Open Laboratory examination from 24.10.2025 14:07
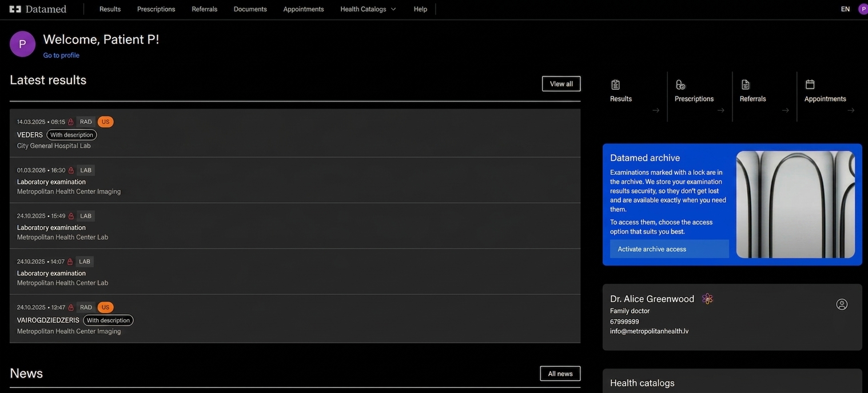The width and height of the screenshot is (868, 393). point(295,271)
